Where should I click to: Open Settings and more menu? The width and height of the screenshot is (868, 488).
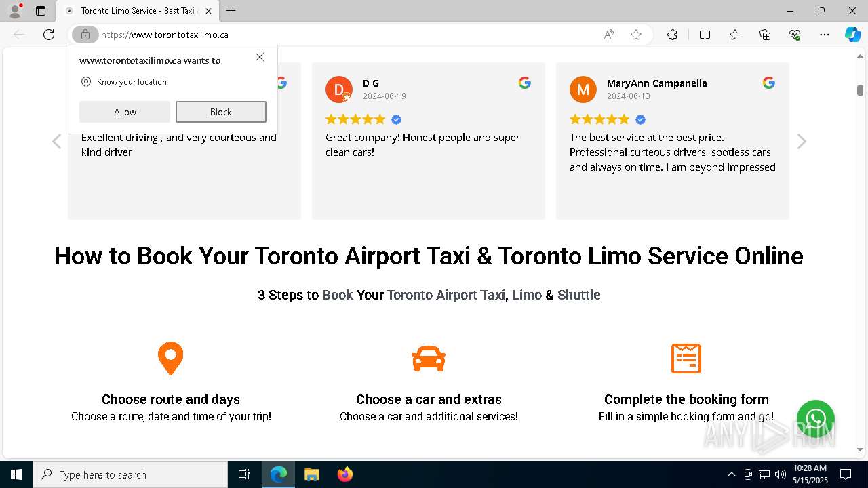point(825,35)
